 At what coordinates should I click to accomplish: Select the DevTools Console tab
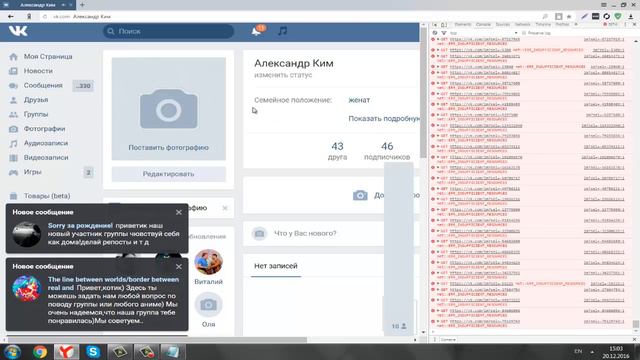point(483,24)
